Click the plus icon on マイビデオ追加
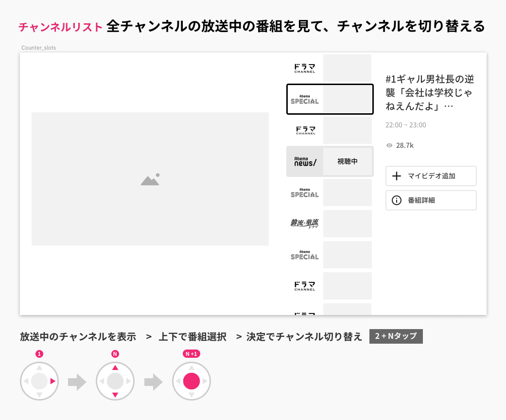506x420 pixels. pyautogui.click(x=396, y=176)
